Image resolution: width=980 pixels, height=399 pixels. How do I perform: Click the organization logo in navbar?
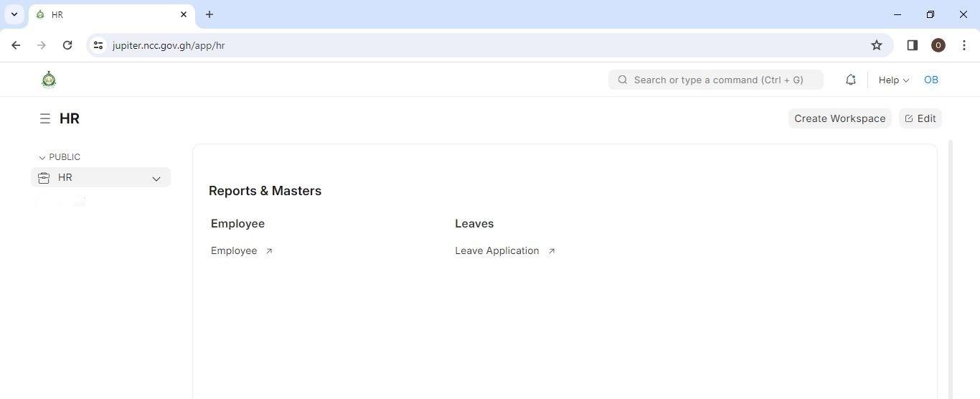(49, 80)
